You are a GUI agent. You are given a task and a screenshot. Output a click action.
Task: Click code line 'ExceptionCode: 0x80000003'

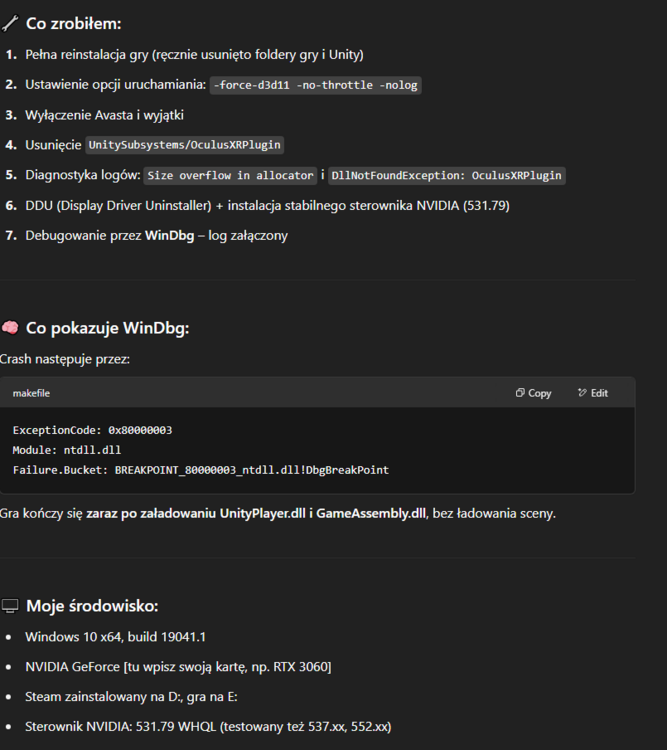[92, 430]
